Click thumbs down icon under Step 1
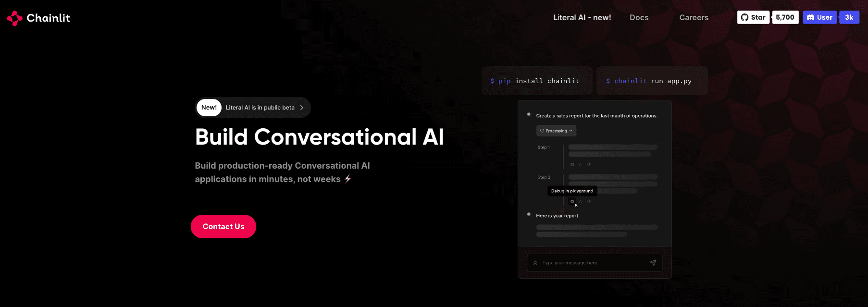 point(589,165)
